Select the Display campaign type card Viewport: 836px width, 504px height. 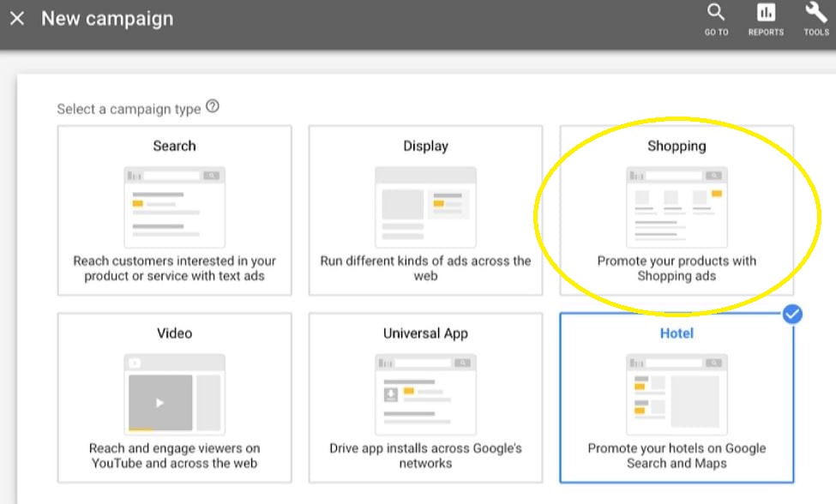click(x=425, y=210)
